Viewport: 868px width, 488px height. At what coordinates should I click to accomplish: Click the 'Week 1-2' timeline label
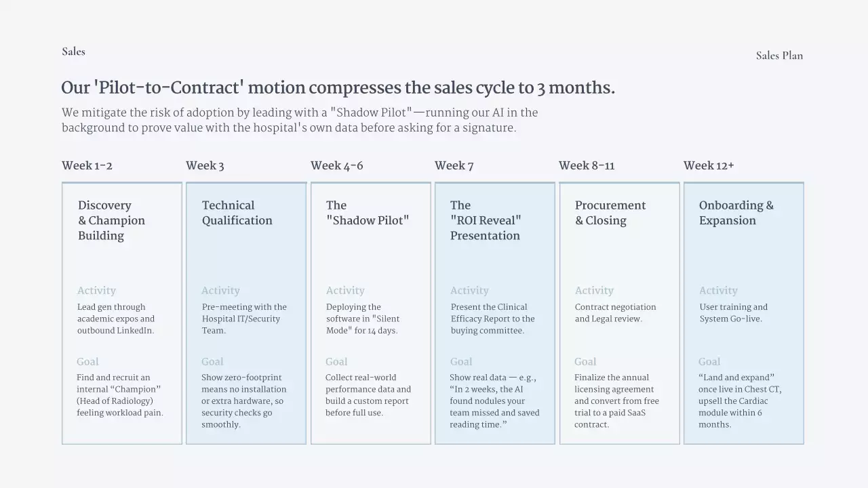(87, 166)
